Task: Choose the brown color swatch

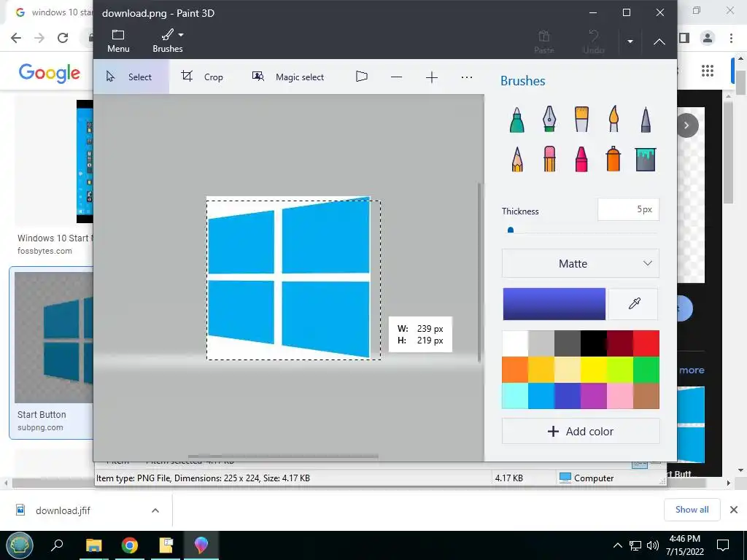Action: (646, 396)
